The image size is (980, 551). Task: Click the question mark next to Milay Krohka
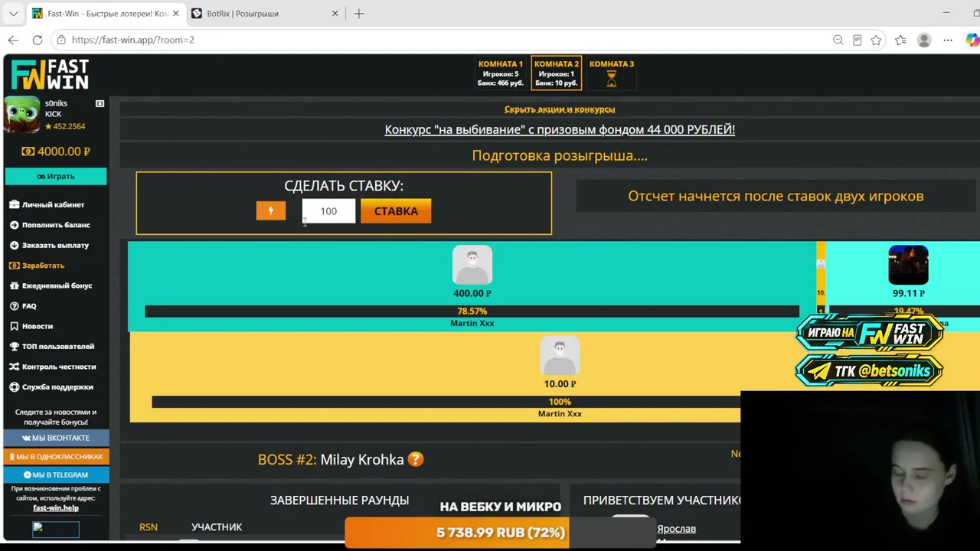pos(415,459)
